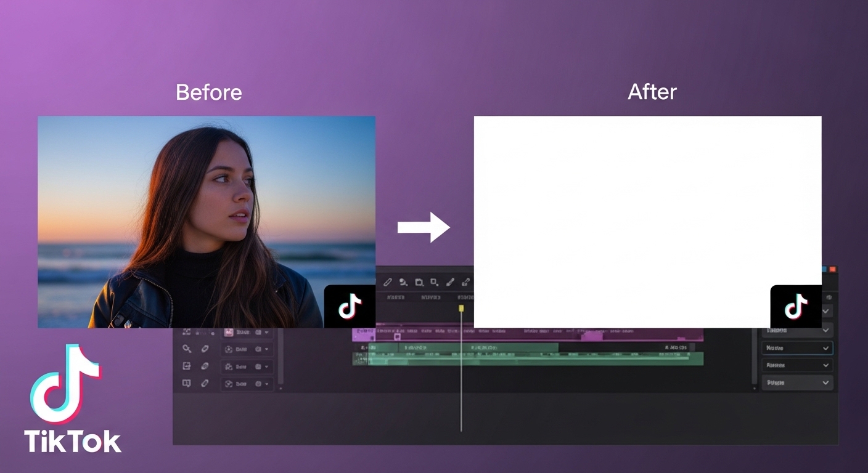Select the Pen tool in the toolbar
Screen dimensions: 868x473
tap(388, 282)
